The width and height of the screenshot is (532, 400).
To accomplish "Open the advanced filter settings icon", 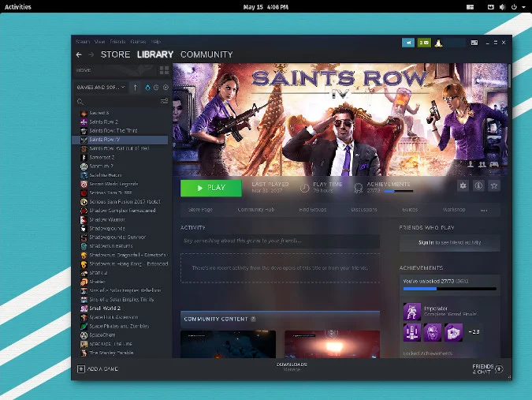I will [164, 102].
